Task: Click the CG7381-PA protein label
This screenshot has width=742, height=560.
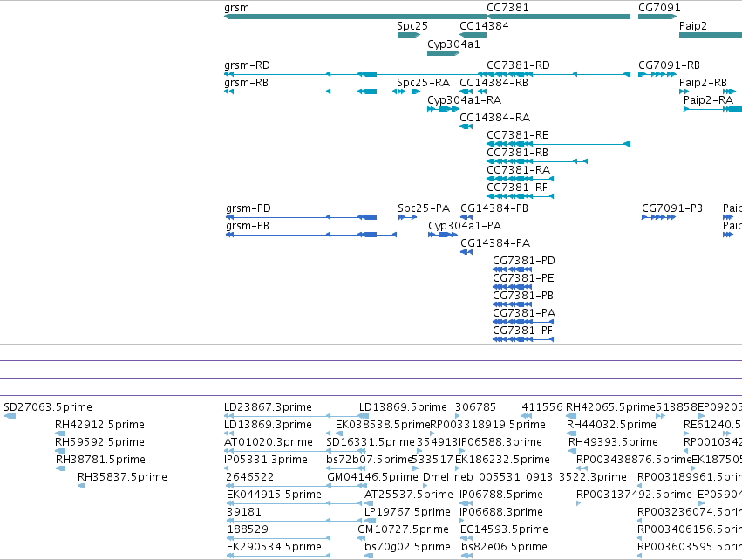Action: pos(524,314)
